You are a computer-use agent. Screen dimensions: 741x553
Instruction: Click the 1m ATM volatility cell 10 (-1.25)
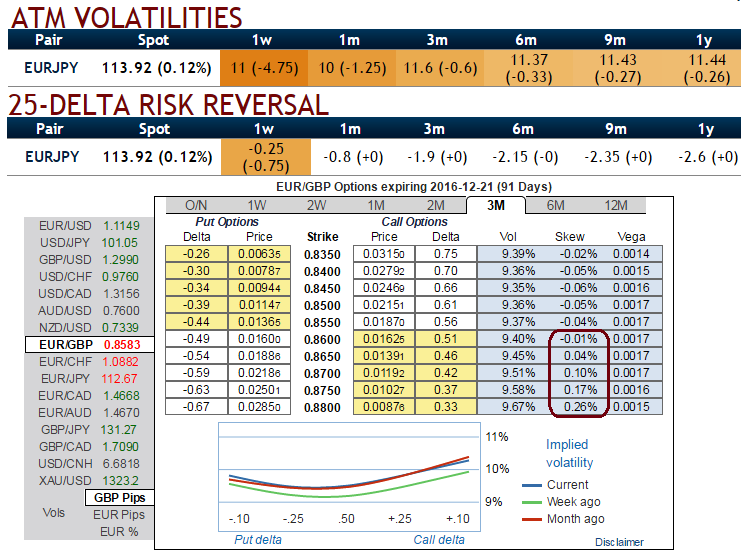[x=352, y=68]
